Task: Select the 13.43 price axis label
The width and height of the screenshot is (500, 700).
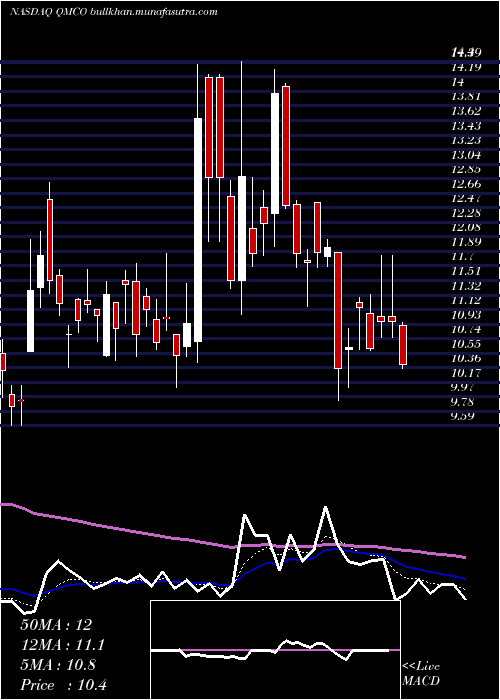Action: [466, 126]
